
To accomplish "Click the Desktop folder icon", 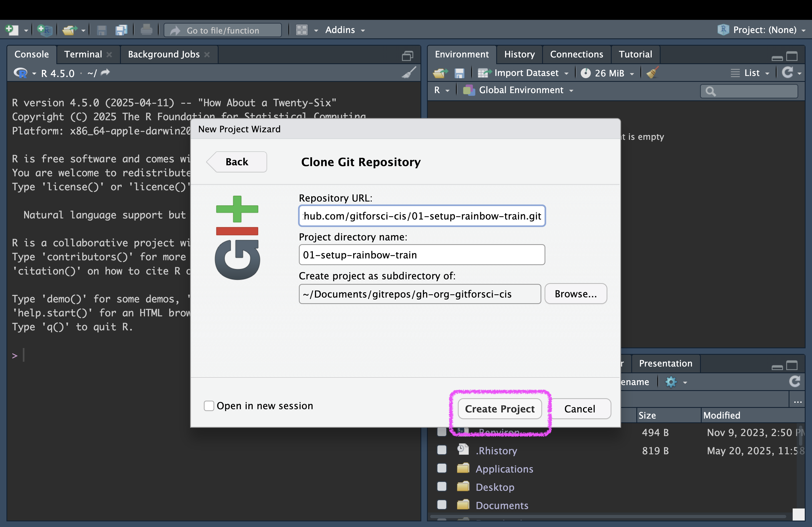I will (x=463, y=486).
